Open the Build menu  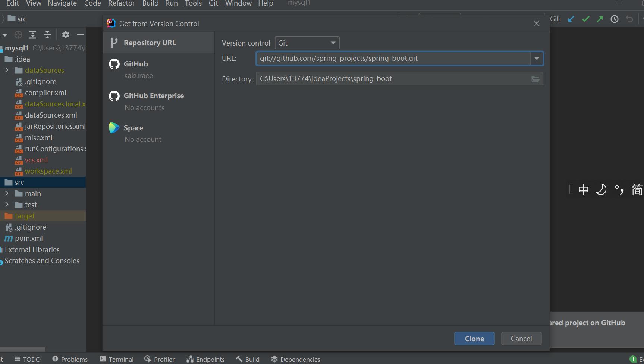coord(150,3)
